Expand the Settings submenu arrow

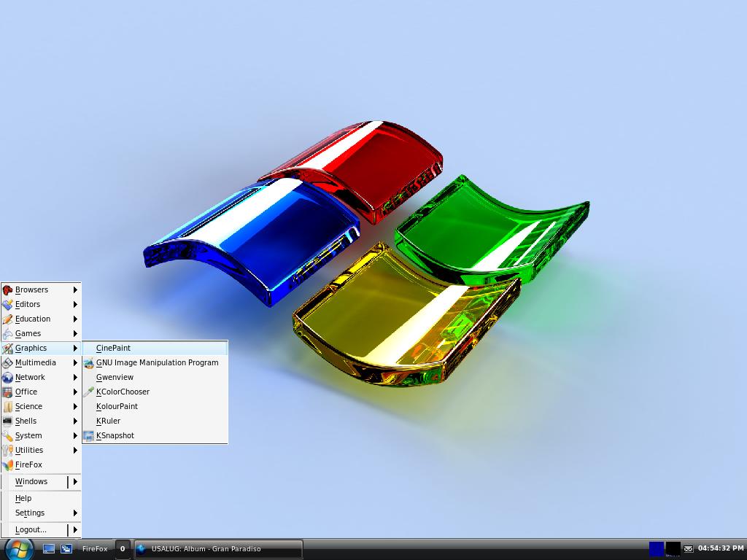tap(75, 513)
